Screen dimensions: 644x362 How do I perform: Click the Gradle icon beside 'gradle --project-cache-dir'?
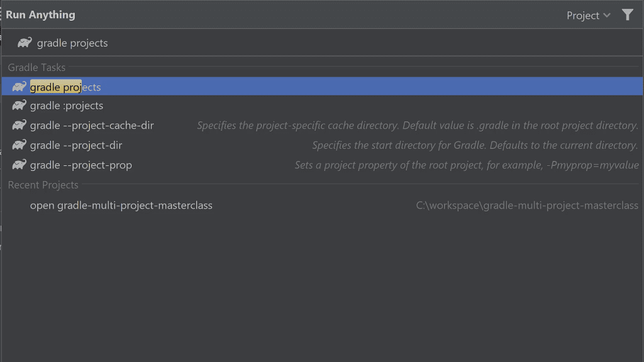tap(18, 125)
